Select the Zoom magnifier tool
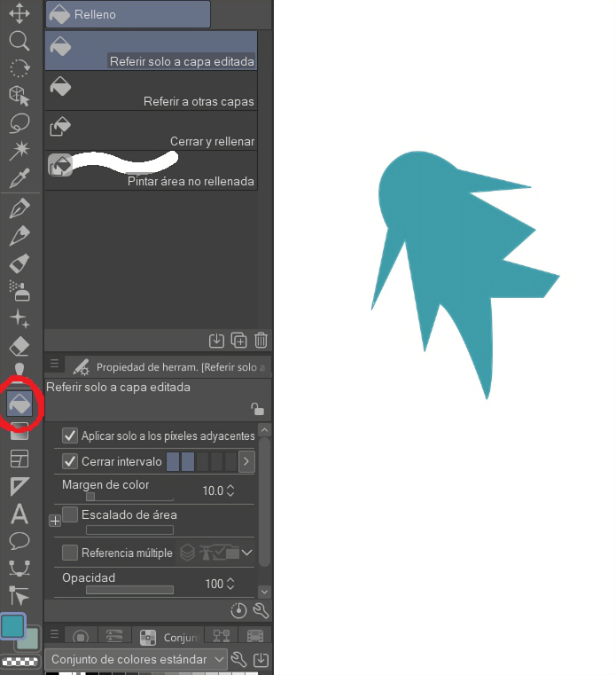Image resolution: width=616 pixels, height=675 pixels. coord(19,41)
